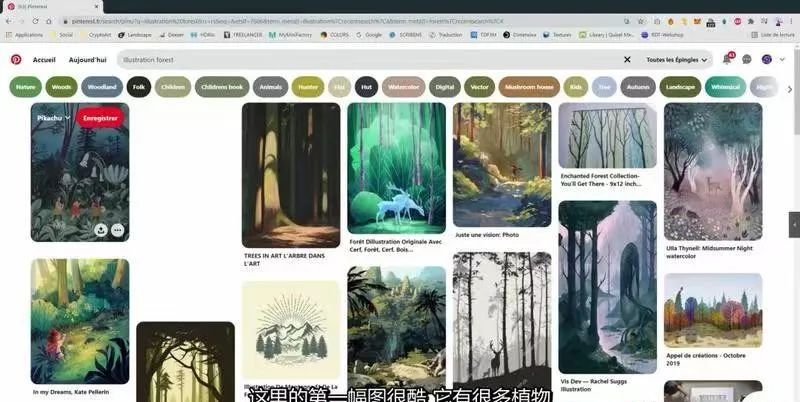Select the Mushroom house filter chip
Image resolution: width=800 pixels, height=402 pixels.
point(529,87)
